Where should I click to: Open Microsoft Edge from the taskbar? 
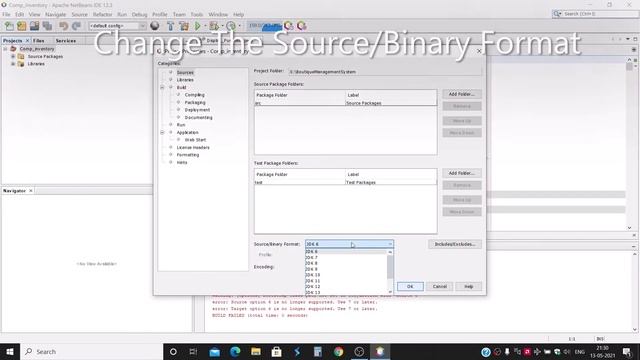pyautogui.click(x=235, y=351)
